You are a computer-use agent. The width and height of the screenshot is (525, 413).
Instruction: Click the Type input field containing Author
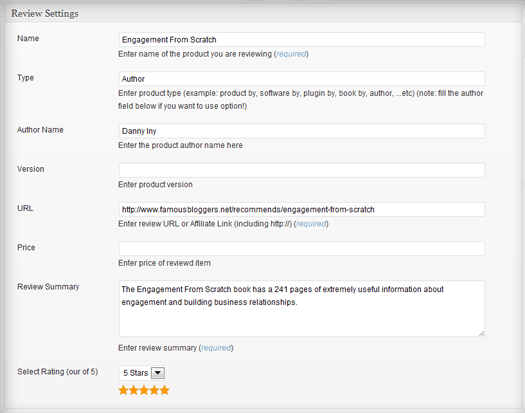[x=302, y=79]
